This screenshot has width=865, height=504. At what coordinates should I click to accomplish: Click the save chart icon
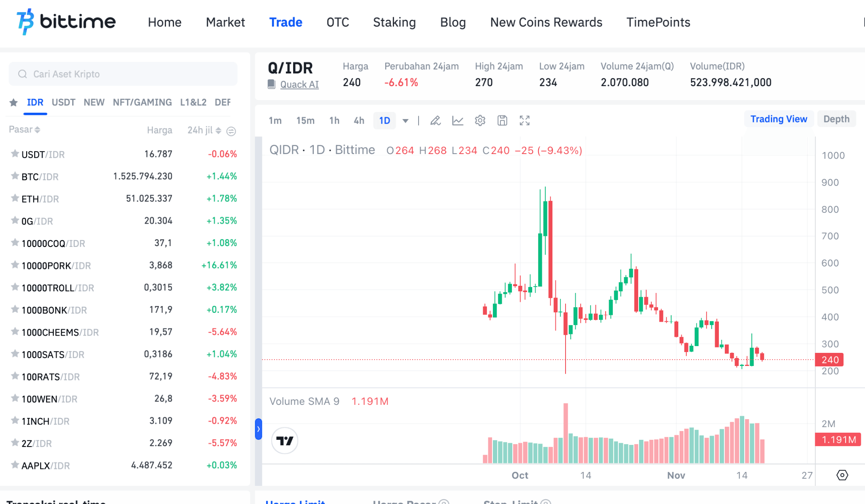pos(502,121)
